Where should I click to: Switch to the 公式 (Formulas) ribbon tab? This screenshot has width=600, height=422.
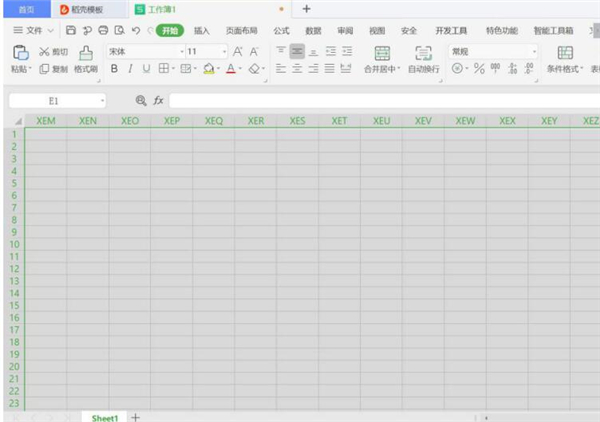coord(281,31)
